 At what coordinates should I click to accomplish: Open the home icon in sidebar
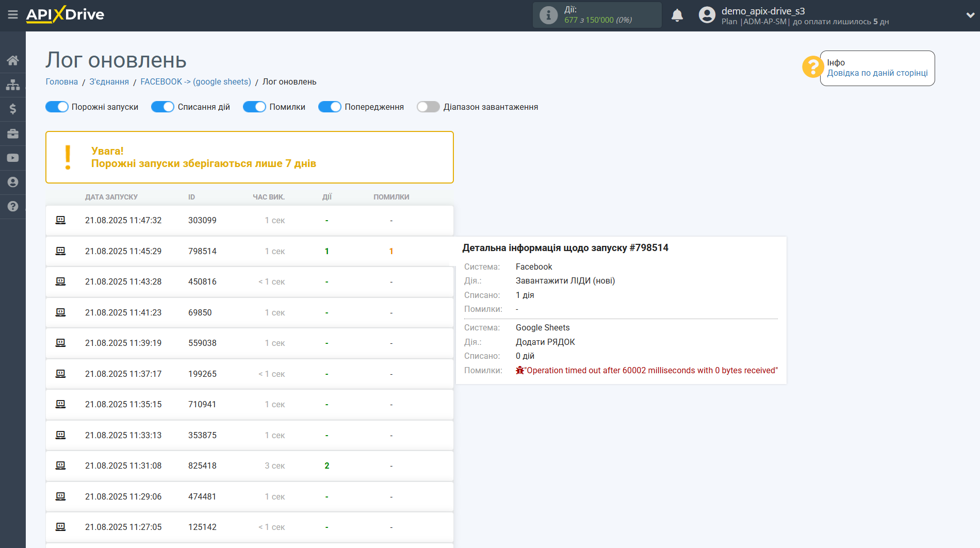[13, 60]
